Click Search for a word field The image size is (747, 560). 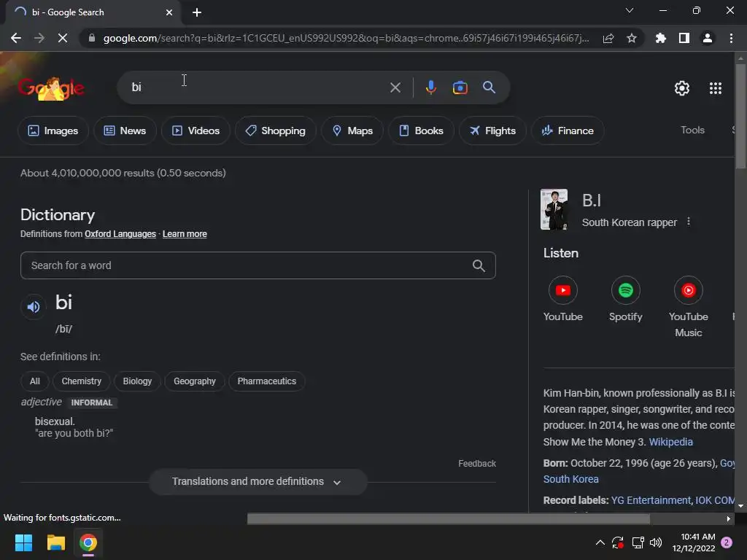point(258,265)
